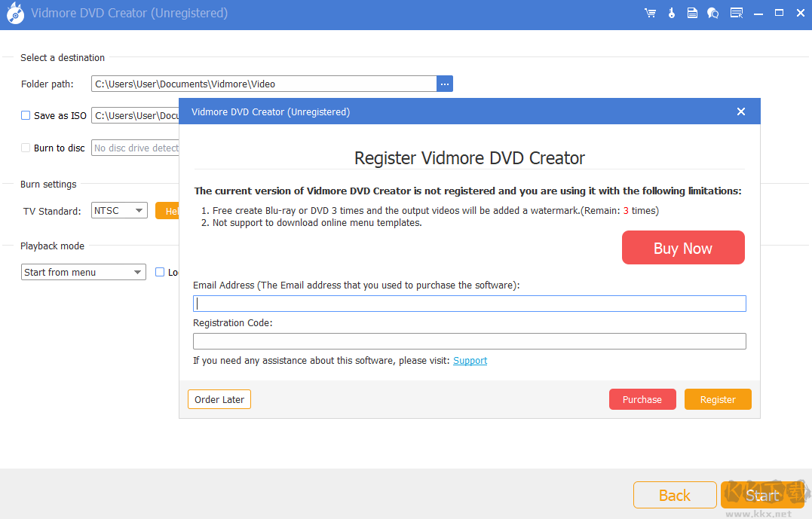This screenshot has height=519, width=812.
Task: Click the Back button at bottom
Action: (x=675, y=495)
